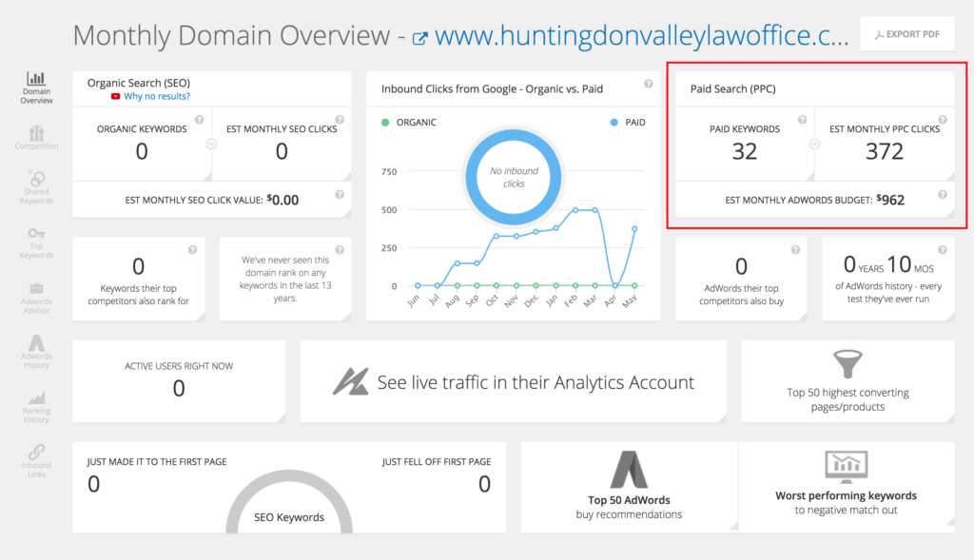Image resolution: width=974 pixels, height=560 pixels.
Task: Expand arrow between Paid Keywords and PPC Clicks
Action: (814, 145)
